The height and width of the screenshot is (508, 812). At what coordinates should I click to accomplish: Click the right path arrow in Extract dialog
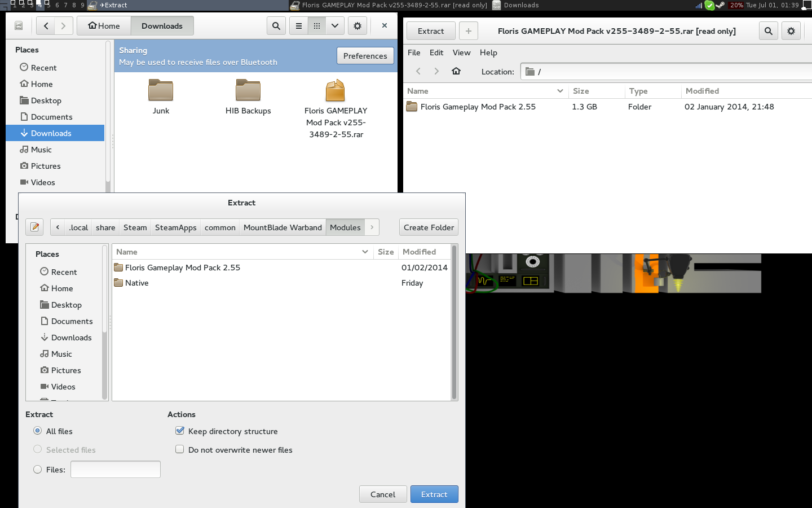(x=372, y=227)
